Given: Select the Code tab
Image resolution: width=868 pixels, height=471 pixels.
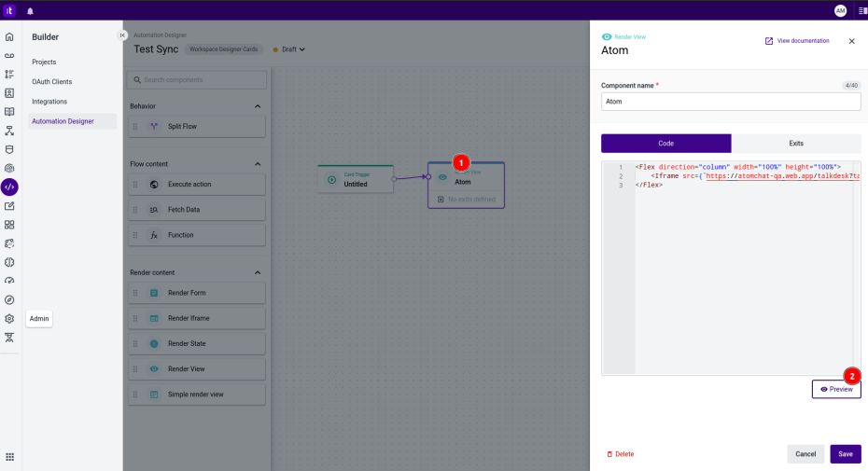Looking at the screenshot, I should coord(665,144).
